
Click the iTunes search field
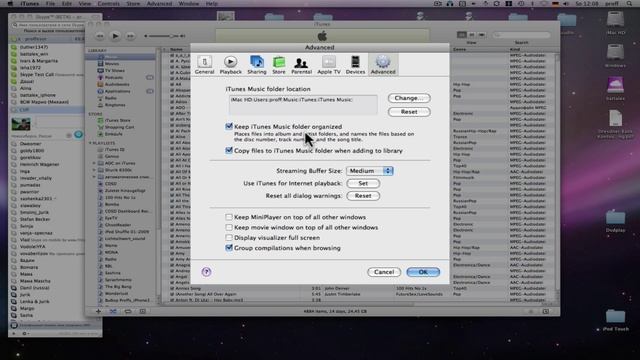(521, 35)
